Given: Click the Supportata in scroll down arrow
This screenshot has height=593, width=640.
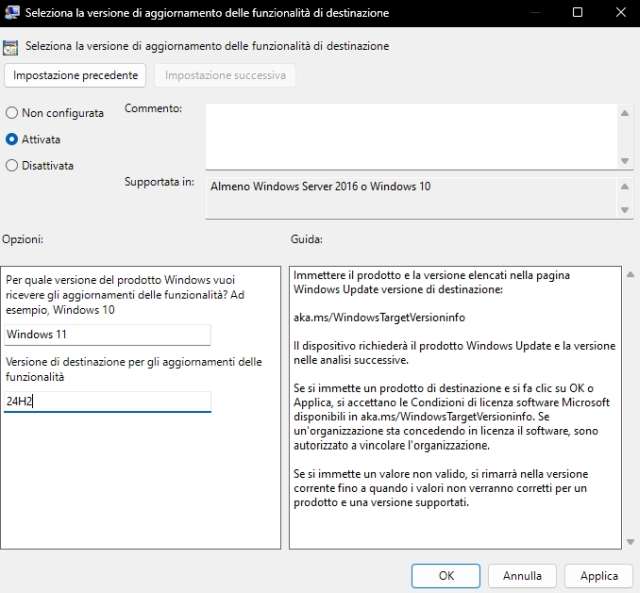Looking at the screenshot, I should coord(624,210).
